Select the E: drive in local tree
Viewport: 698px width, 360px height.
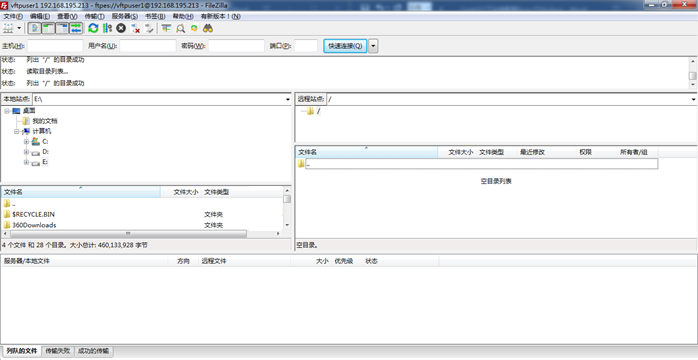pyautogui.click(x=45, y=162)
